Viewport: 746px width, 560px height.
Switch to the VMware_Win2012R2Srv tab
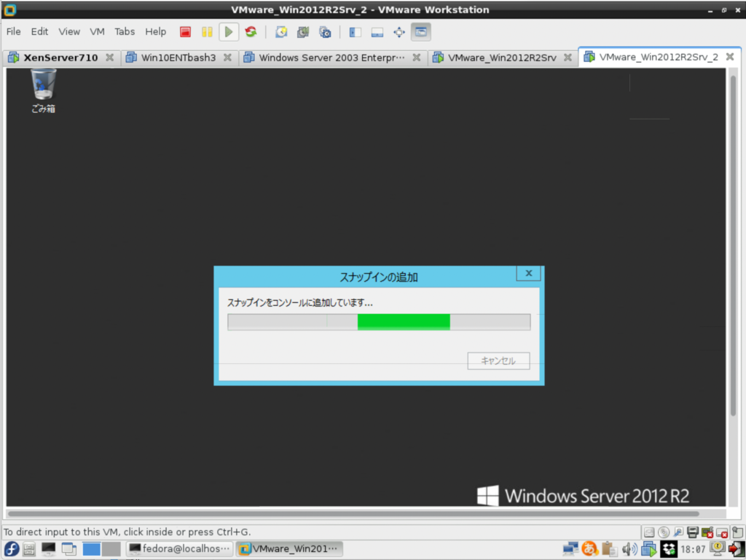tap(502, 58)
